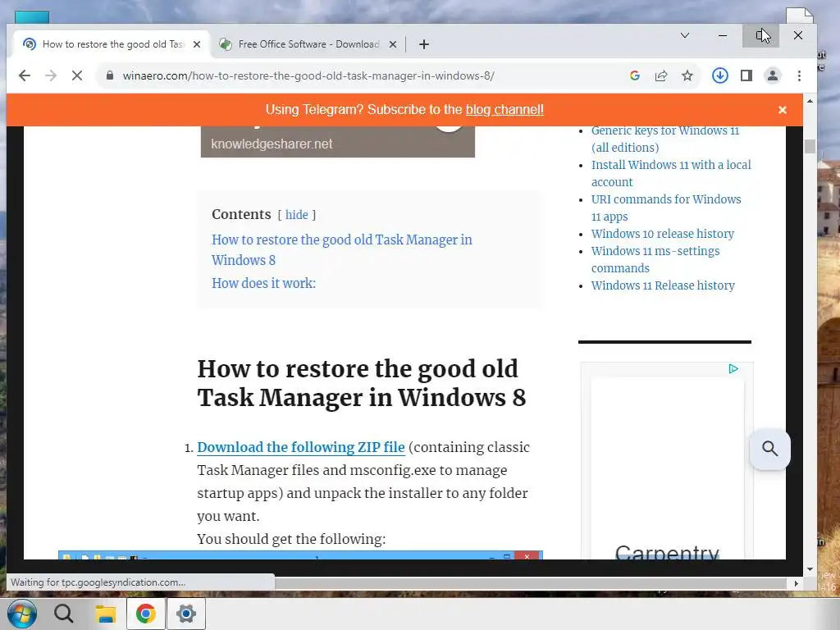Bookmark this page with star icon
This screenshot has height=630, width=840.
(687, 75)
